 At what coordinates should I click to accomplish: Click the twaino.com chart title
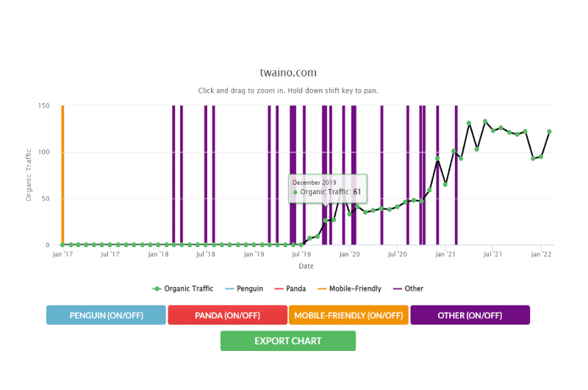coord(288,72)
